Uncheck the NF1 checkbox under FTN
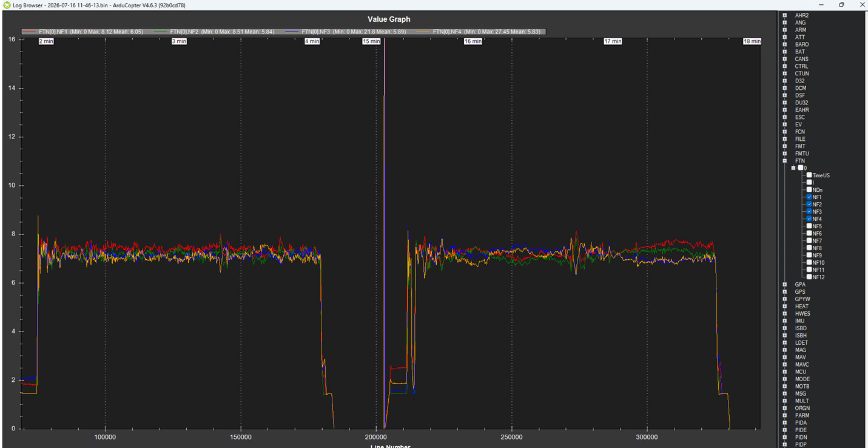This screenshot has width=868, height=448. point(809,197)
